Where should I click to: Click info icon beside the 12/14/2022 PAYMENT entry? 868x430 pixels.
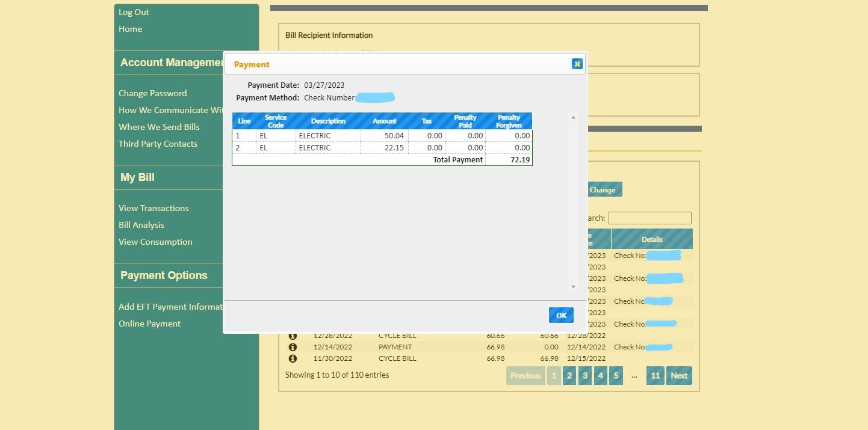293,346
